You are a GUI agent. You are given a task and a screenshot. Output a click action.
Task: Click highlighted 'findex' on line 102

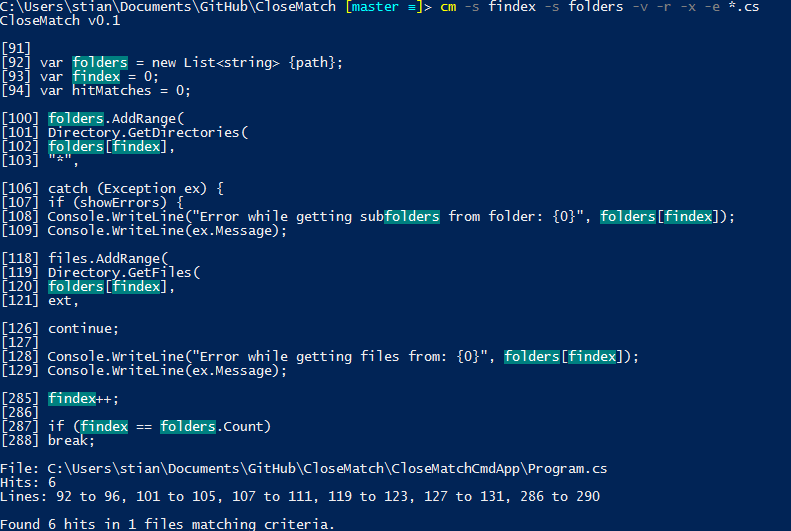(137, 147)
